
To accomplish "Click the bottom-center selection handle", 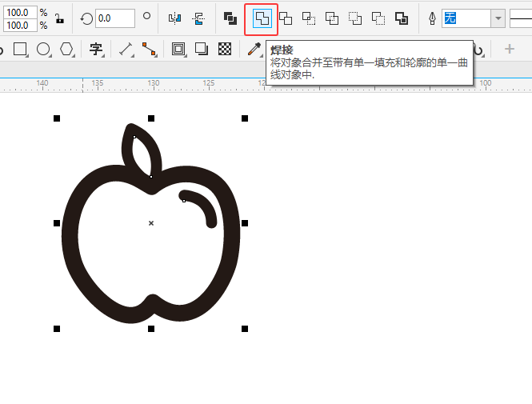I will point(151,329).
